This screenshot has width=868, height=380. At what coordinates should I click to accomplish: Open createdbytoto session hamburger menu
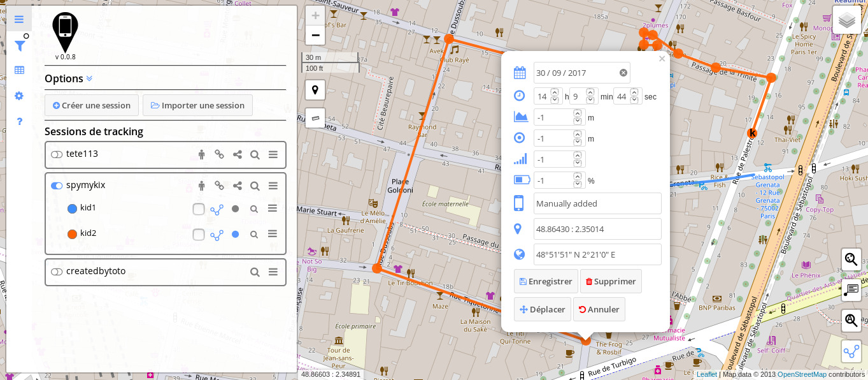tap(273, 272)
